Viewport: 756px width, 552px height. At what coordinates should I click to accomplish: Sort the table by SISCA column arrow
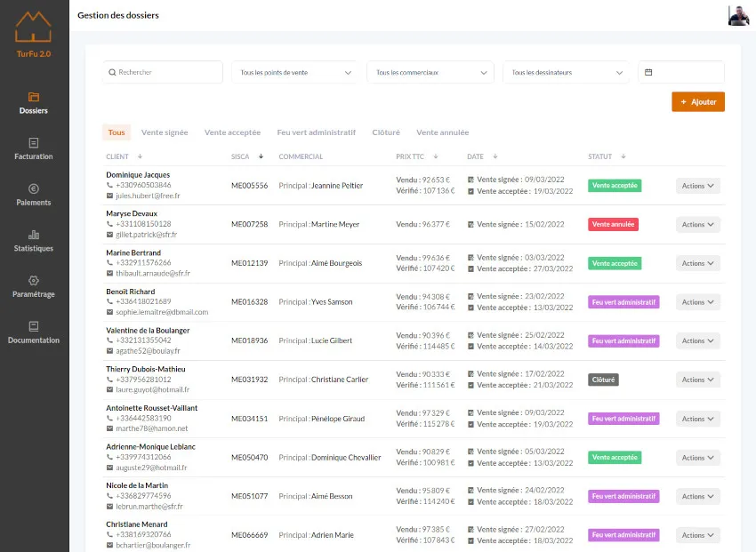(261, 156)
